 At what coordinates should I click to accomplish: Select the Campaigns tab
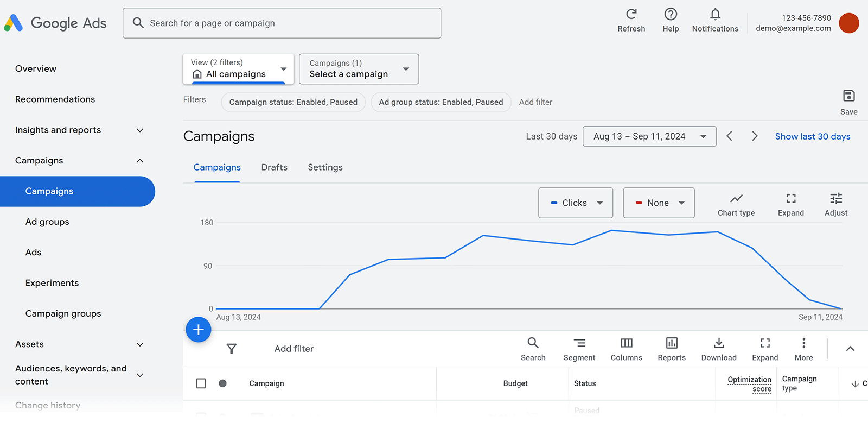(217, 167)
